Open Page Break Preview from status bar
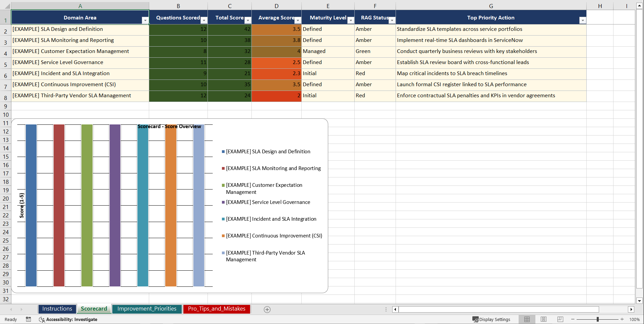The image size is (644, 324). click(560, 319)
